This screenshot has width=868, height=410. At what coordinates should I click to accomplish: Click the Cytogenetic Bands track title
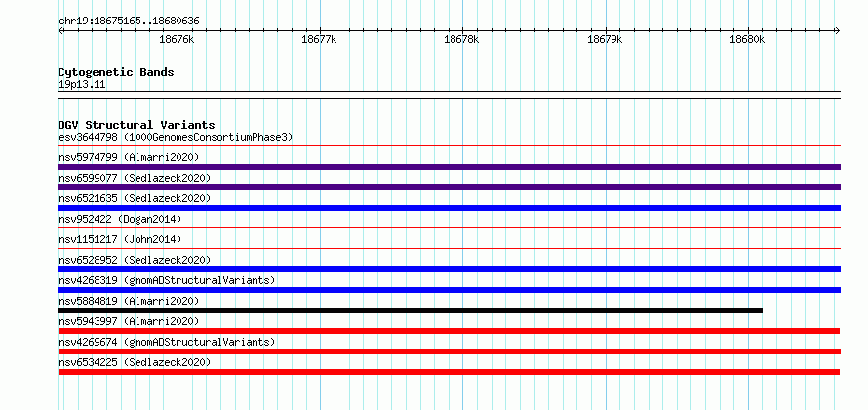[x=116, y=72]
